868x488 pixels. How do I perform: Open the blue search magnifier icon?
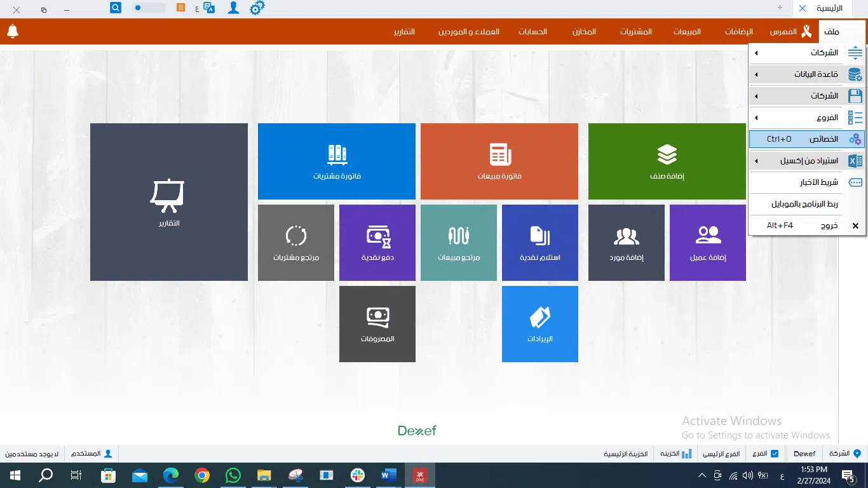[116, 8]
